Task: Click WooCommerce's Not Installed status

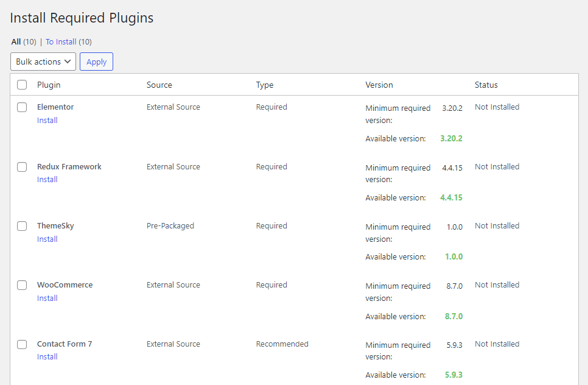Action: tap(497, 285)
